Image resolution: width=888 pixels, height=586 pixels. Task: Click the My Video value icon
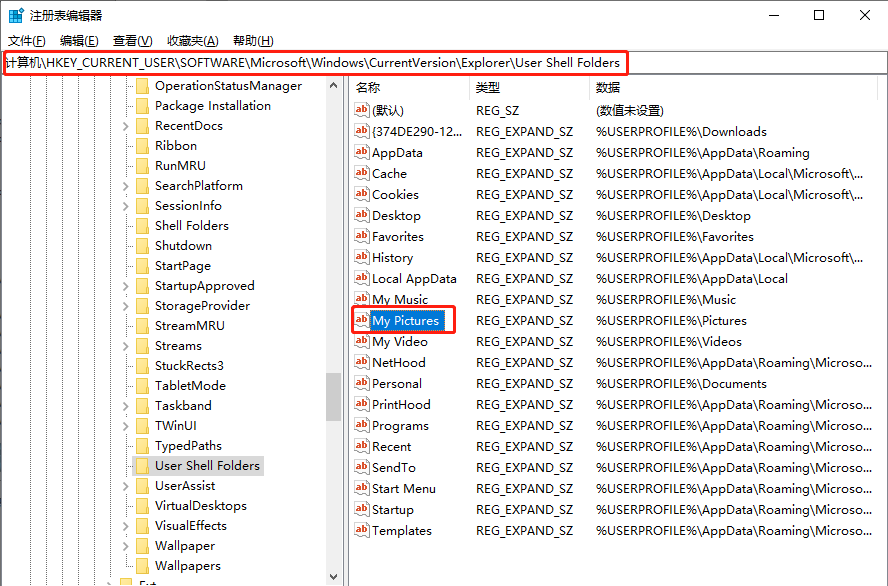361,341
